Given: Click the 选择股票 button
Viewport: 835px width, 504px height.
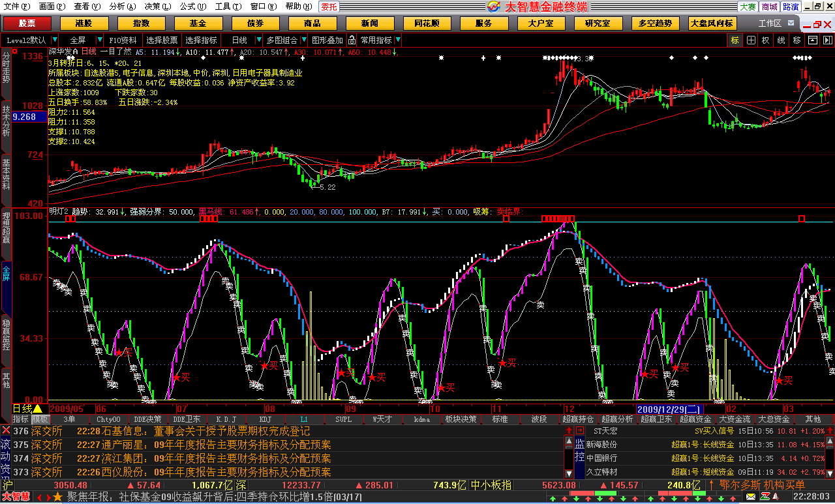Looking at the screenshot, I should [x=162, y=40].
